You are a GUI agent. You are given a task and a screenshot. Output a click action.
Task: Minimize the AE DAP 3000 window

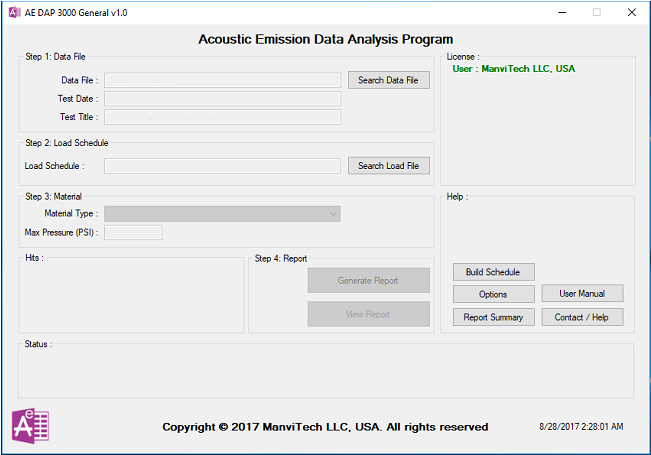(562, 12)
